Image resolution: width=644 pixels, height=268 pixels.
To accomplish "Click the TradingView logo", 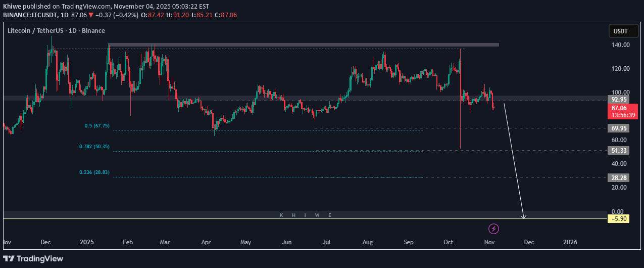I will pos(33,258).
